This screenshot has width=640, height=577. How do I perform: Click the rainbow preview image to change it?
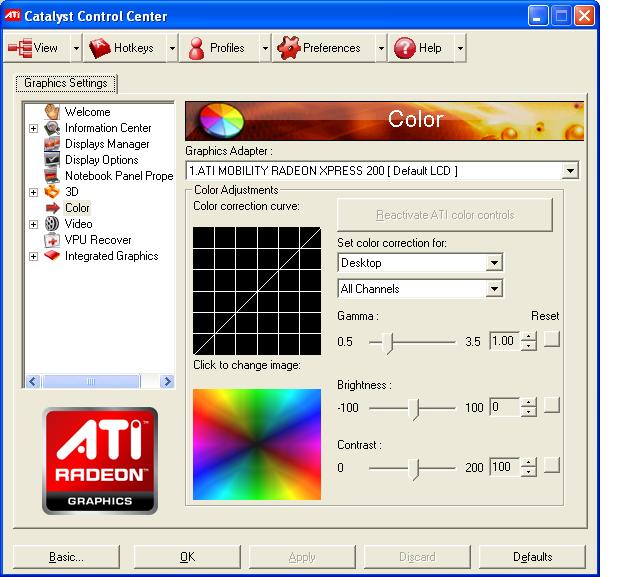pos(257,444)
